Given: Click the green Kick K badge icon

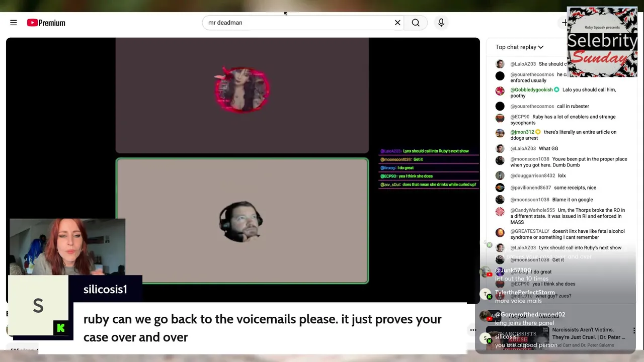Looking at the screenshot, I should click(x=61, y=328).
